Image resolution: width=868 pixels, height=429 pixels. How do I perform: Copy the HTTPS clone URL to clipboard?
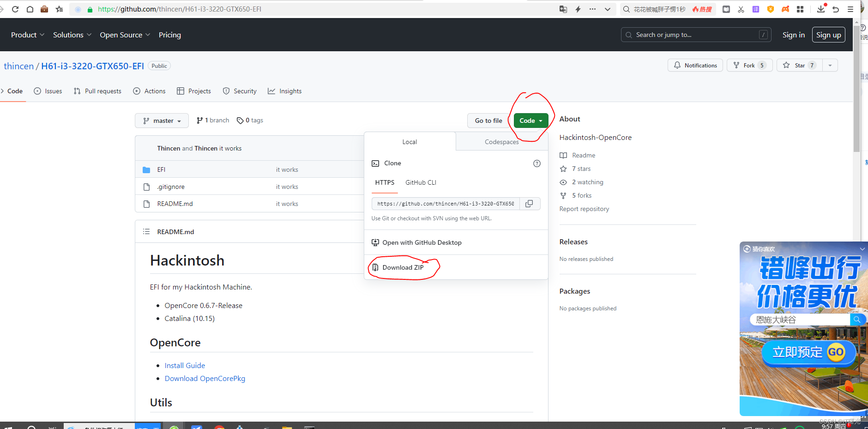(x=530, y=204)
